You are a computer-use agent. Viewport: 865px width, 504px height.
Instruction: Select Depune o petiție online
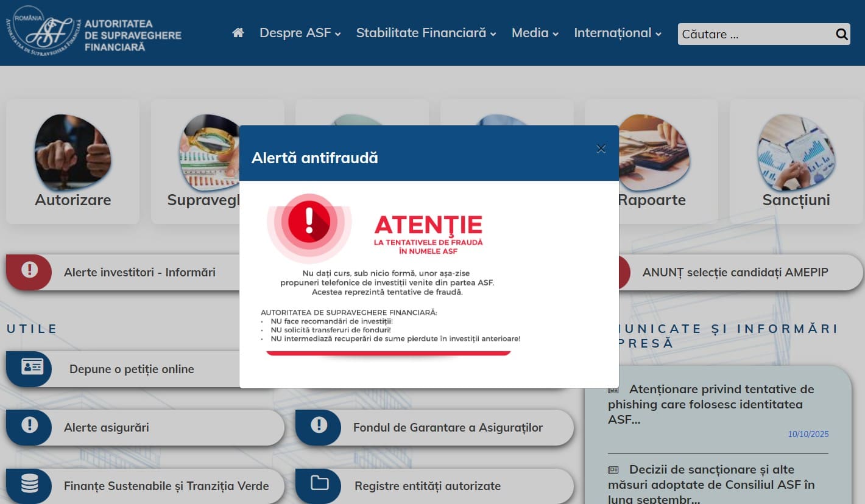(132, 369)
